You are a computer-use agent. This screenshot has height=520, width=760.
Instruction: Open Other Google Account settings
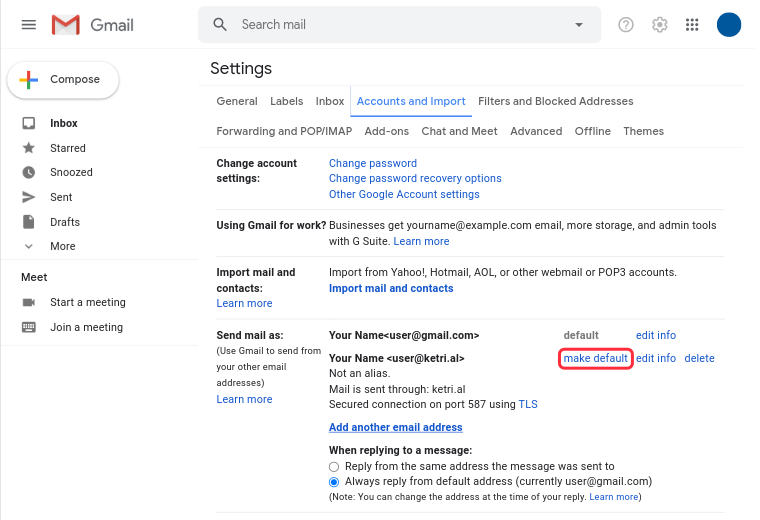click(404, 194)
